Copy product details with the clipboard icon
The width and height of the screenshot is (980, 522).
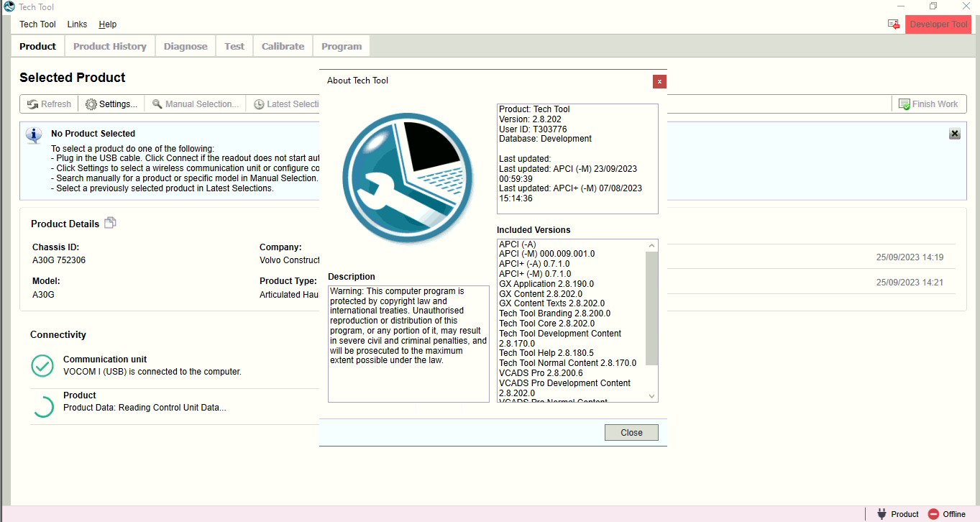110,223
